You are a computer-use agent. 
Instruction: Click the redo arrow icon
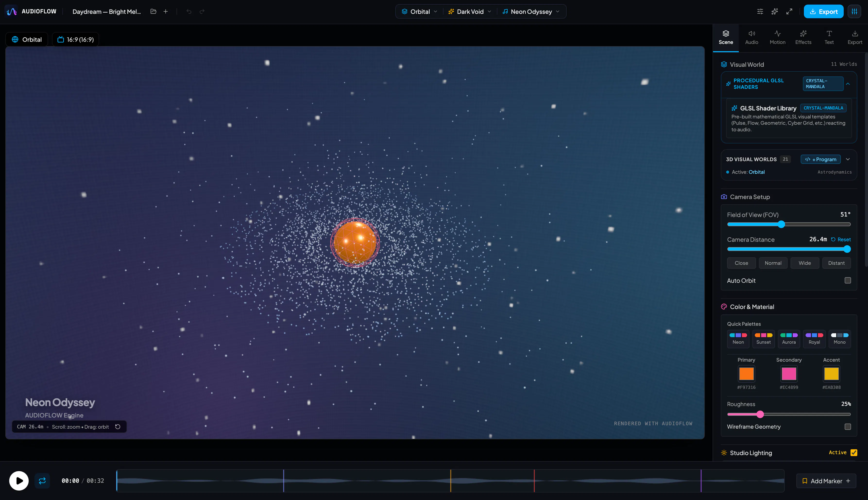[x=202, y=11]
